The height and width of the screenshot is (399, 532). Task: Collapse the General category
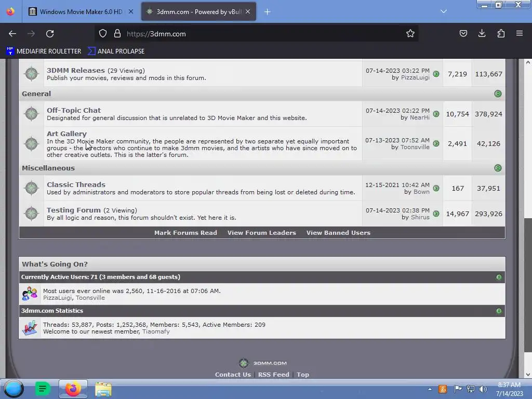tap(498, 94)
